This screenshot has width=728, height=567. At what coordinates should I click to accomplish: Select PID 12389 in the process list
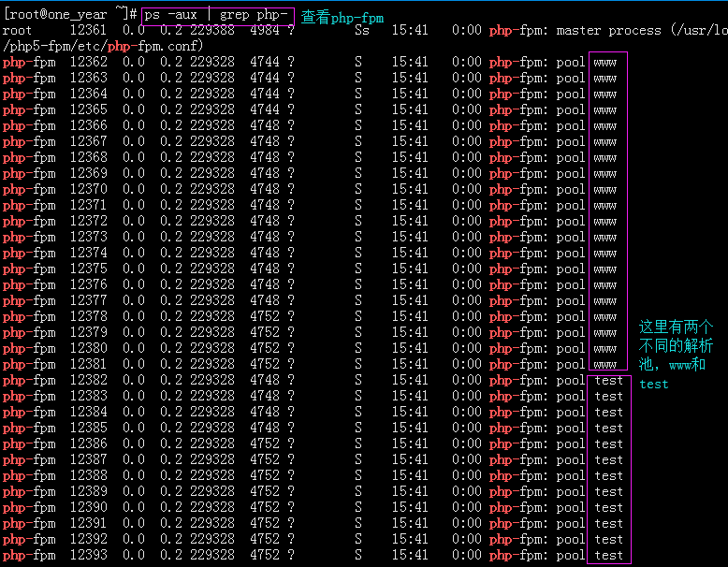pos(88,491)
